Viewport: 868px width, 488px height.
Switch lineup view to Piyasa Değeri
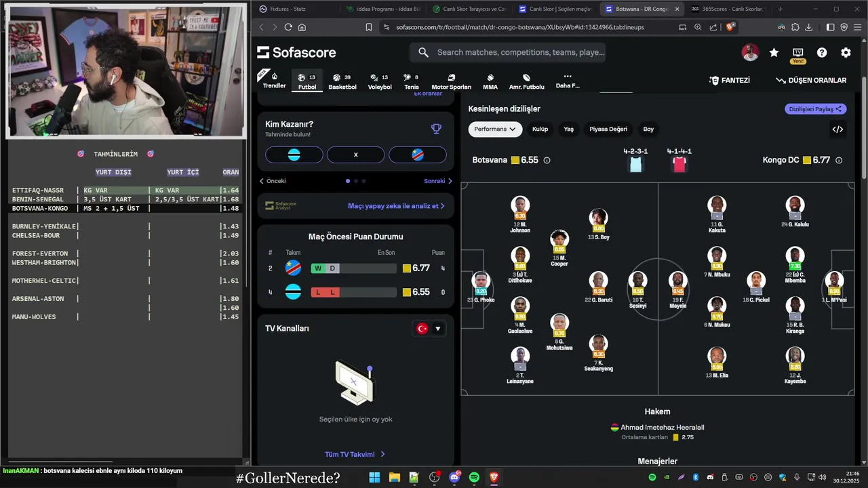pos(608,129)
